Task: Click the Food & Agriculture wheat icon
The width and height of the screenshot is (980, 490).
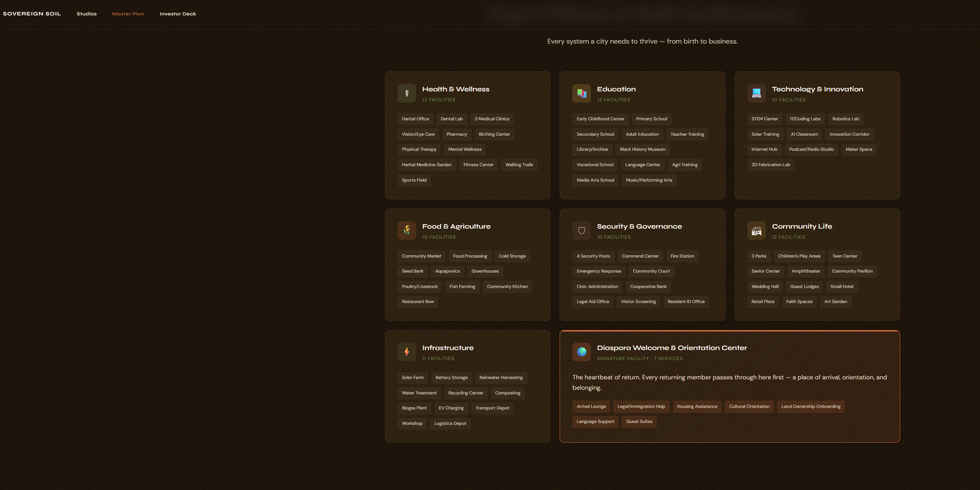Action: (407, 231)
